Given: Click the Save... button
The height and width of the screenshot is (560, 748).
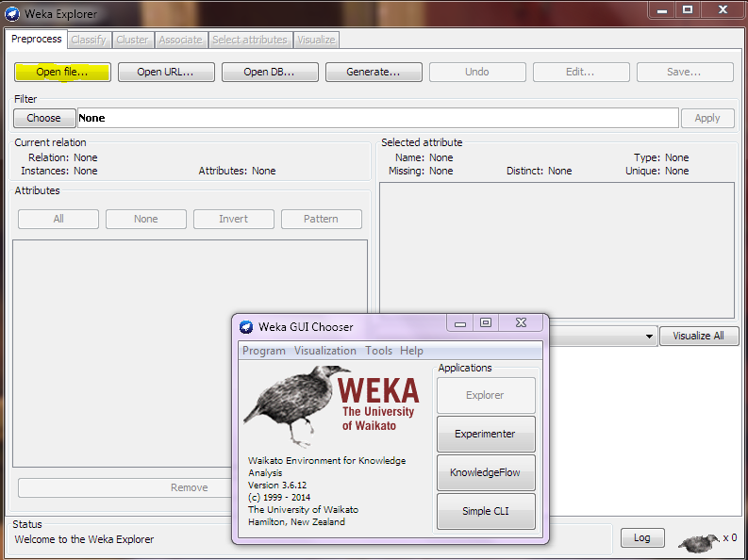Looking at the screenshot, I should [685, 72].
